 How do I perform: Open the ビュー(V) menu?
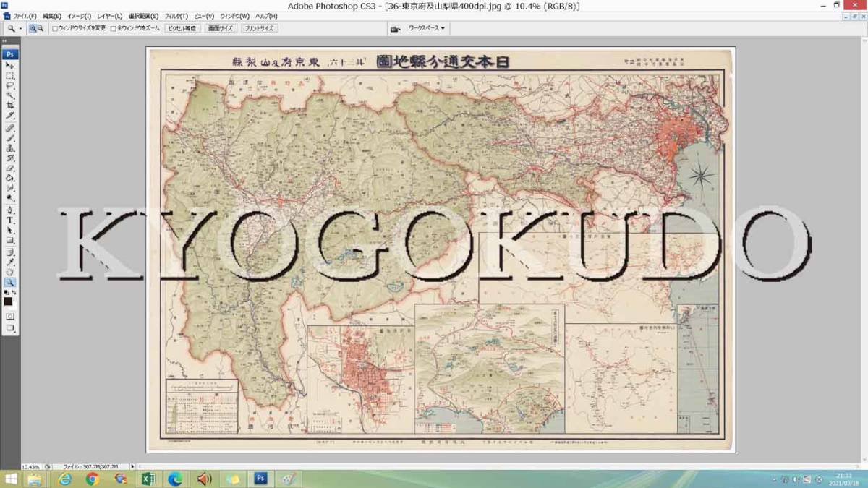204,16
